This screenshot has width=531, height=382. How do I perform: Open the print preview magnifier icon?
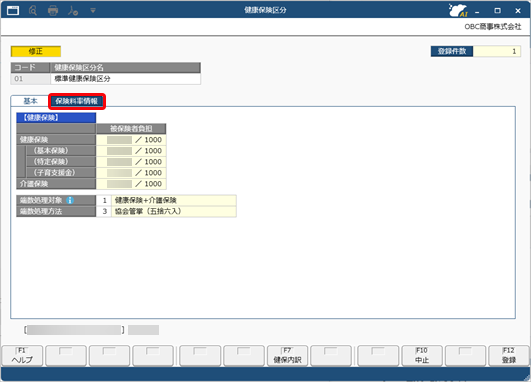point(33,10)
